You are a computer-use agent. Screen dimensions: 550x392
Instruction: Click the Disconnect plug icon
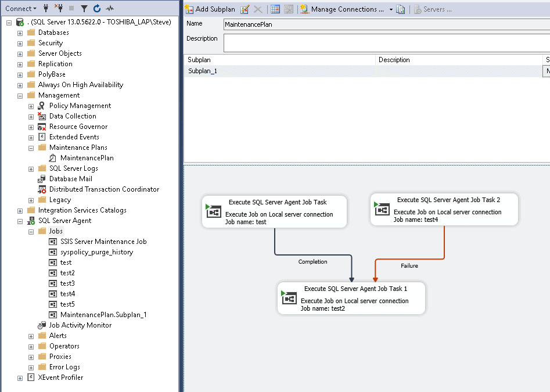tap(59, 8)
